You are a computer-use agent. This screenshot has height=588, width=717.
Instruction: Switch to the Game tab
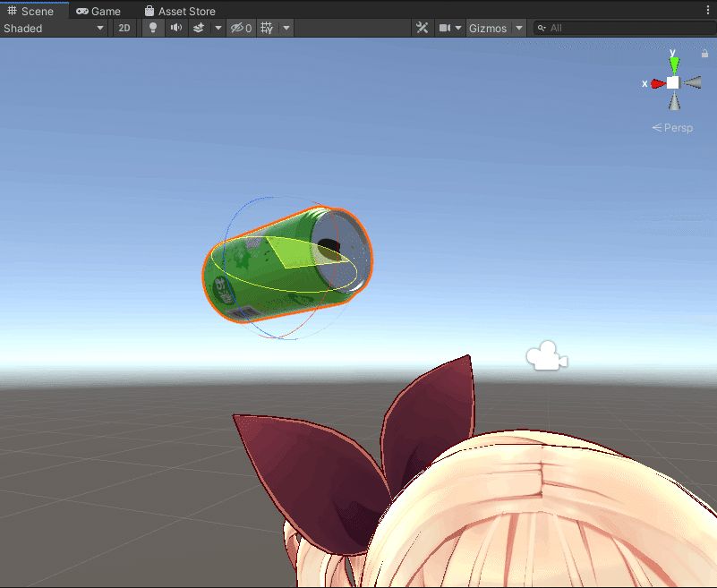pos(98,11)
